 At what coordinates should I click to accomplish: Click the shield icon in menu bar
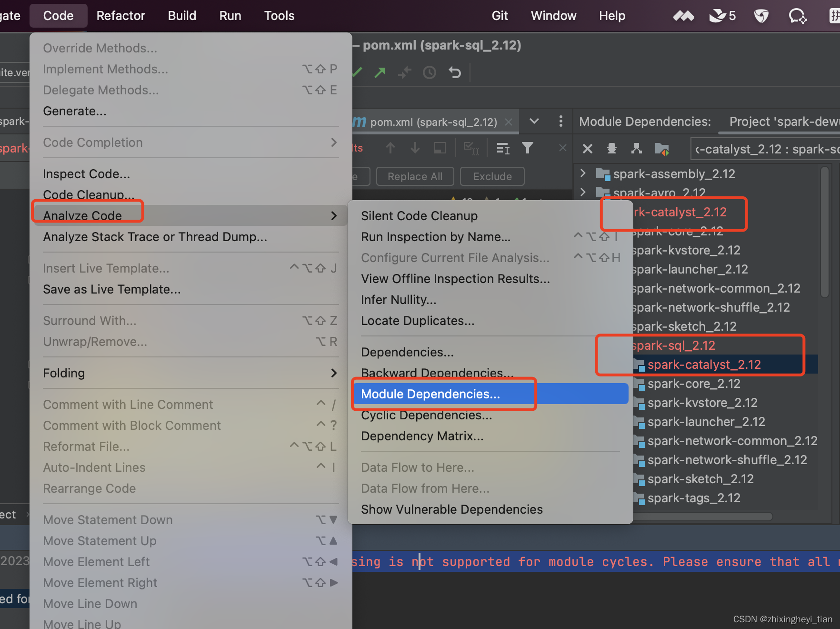coord(761,16)
